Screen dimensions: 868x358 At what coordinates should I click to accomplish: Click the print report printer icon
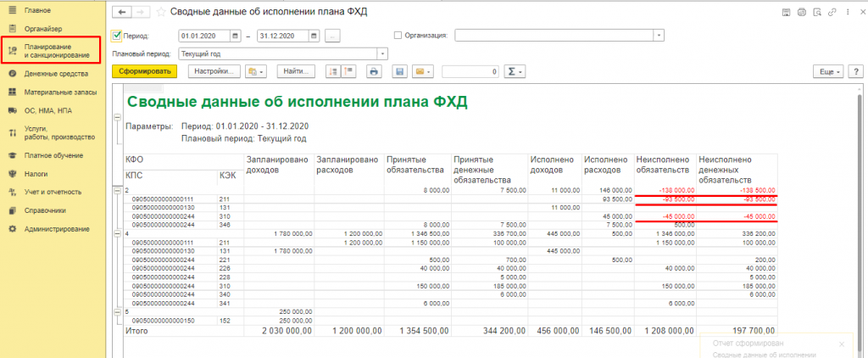373,72
